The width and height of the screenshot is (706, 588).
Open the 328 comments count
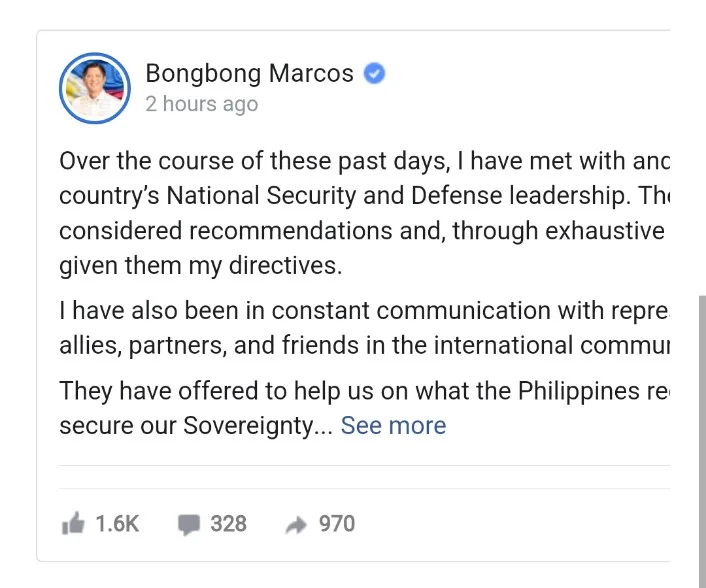[228, 523]
